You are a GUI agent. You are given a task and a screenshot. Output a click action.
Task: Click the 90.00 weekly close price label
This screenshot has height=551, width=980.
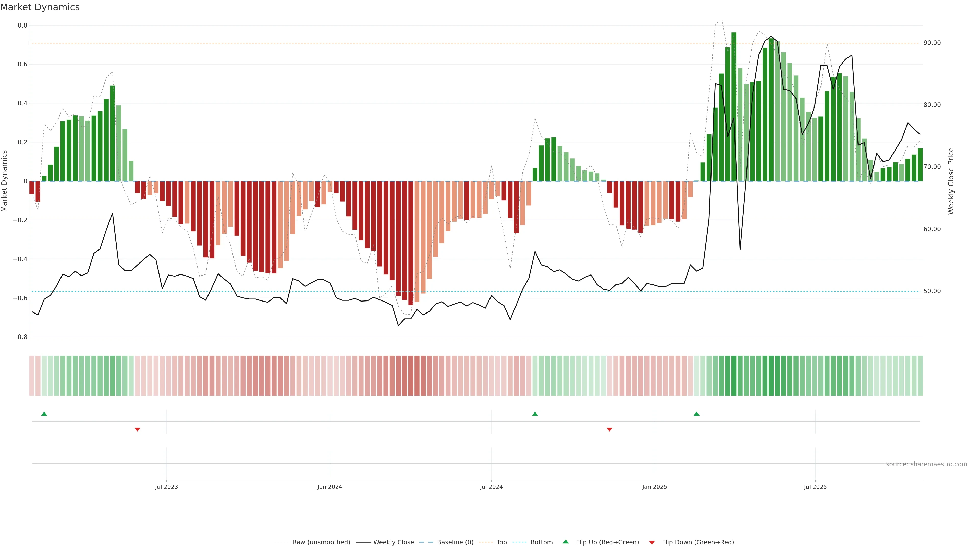[x=932, y=43]
